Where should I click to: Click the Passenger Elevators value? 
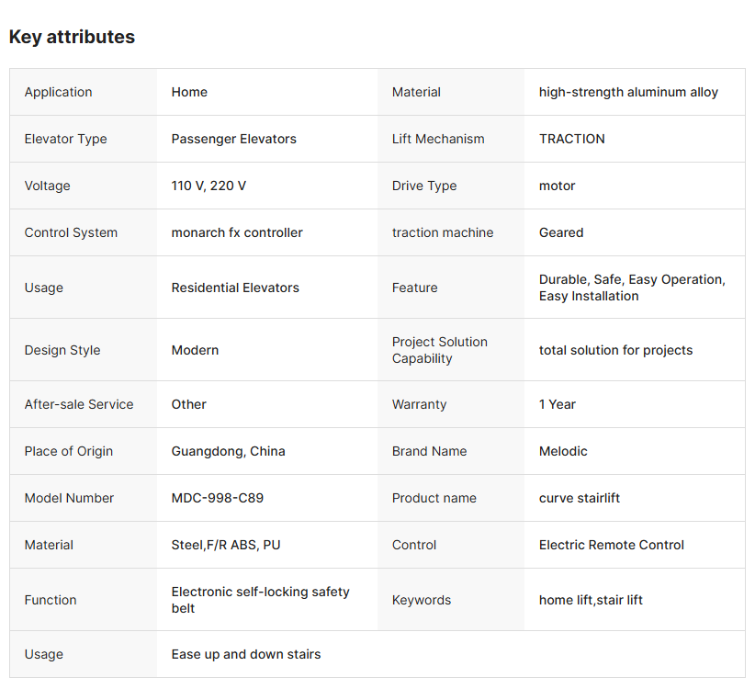(x=233, y=139)
